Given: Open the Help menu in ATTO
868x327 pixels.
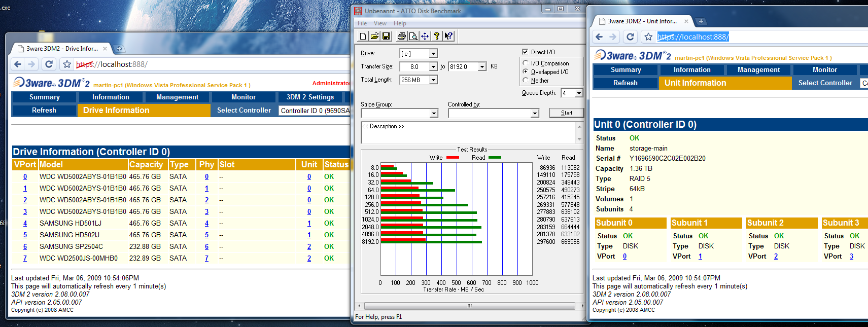Looking at the screenshot, I should click(x=400, y=23).
